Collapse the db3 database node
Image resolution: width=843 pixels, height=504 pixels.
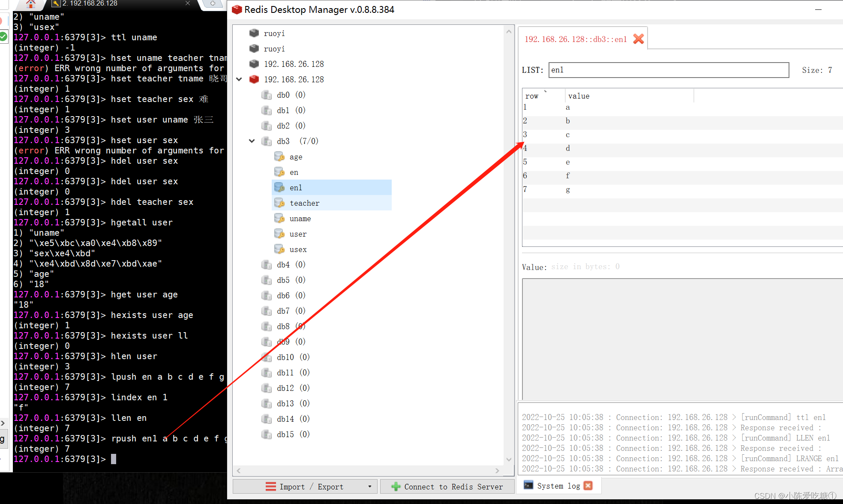[252, 141]
